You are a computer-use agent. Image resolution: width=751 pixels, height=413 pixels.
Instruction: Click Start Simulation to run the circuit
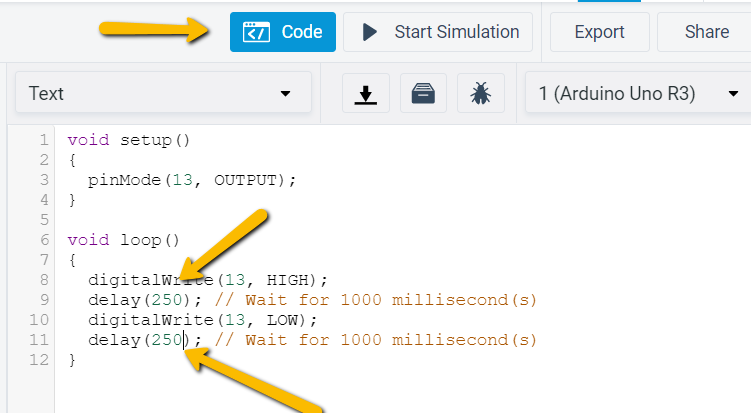(441, 32)
